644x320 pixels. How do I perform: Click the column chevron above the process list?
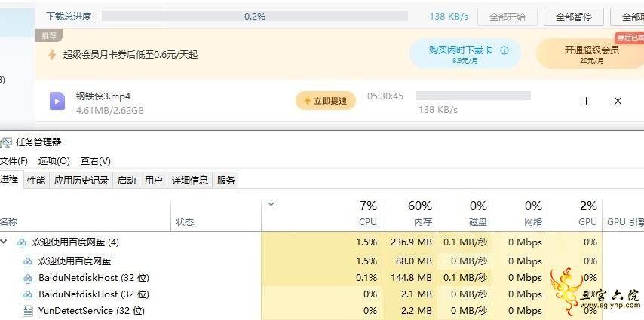pos(271,204)
